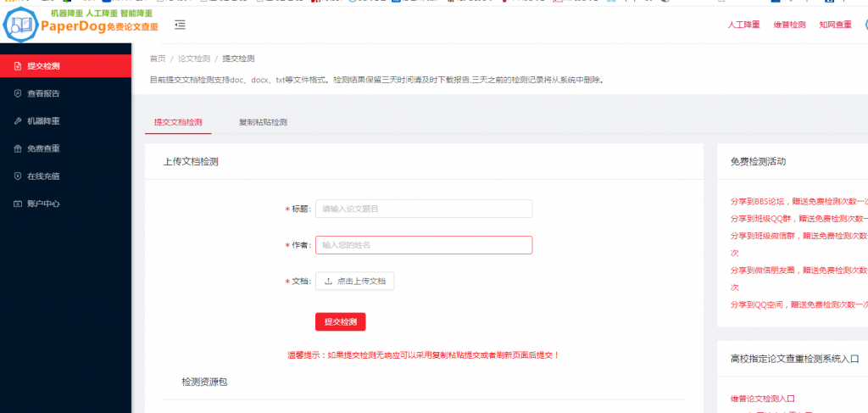Click 提交检测 in the breadcrumb
Image resolution: width=868 pixels, height=413 pixels.
coord(238,59)
